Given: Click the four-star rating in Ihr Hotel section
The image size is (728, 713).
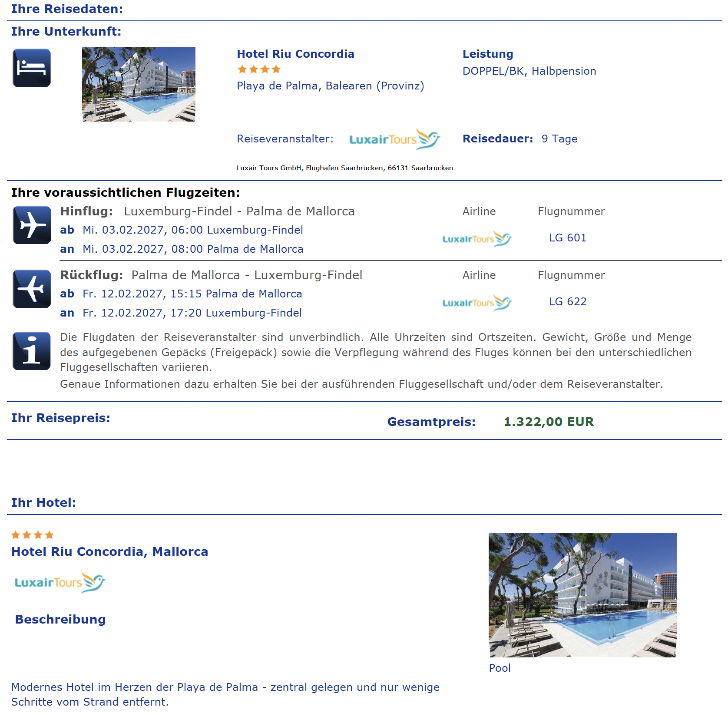Looking at the screenshot, I should (x=33, y=535).
